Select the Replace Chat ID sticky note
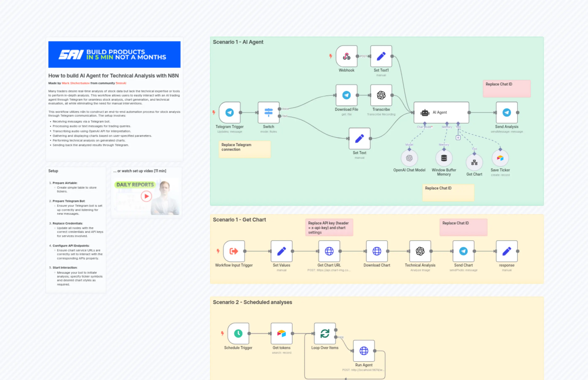 click(507, 88)
